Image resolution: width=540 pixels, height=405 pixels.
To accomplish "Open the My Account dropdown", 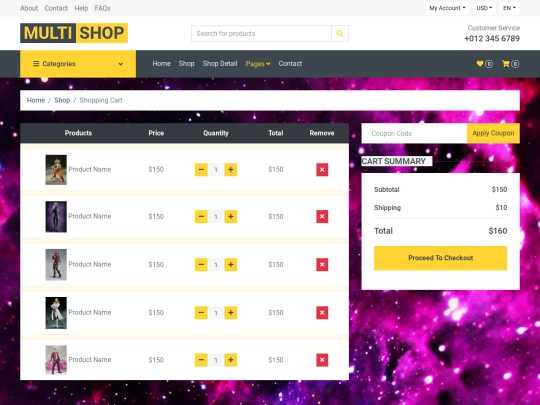I will (x=447, y=8).
